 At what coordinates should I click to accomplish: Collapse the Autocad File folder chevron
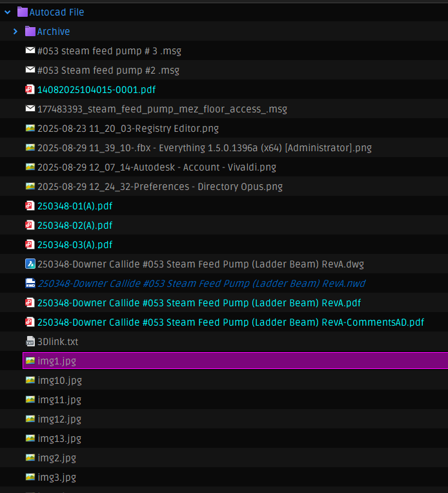click(8, 12)
